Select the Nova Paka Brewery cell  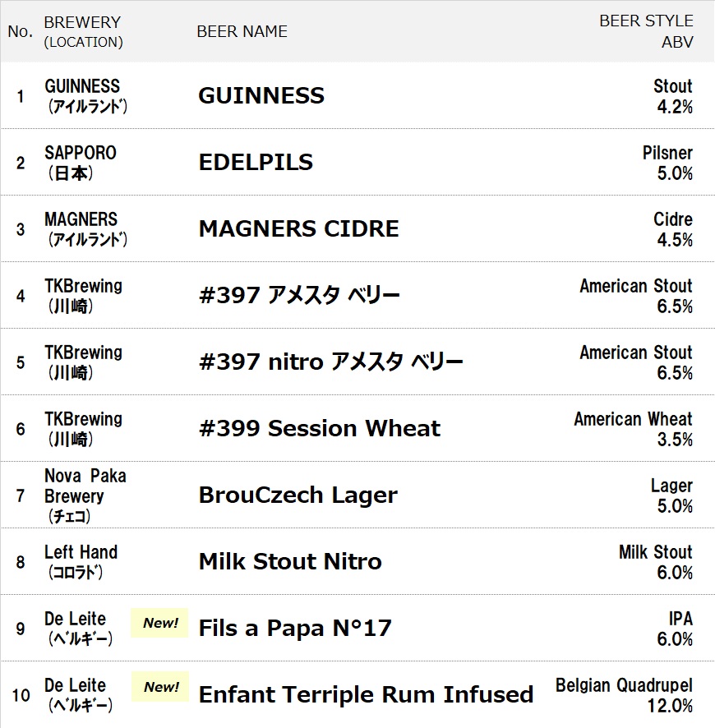(x=85, y=495)
